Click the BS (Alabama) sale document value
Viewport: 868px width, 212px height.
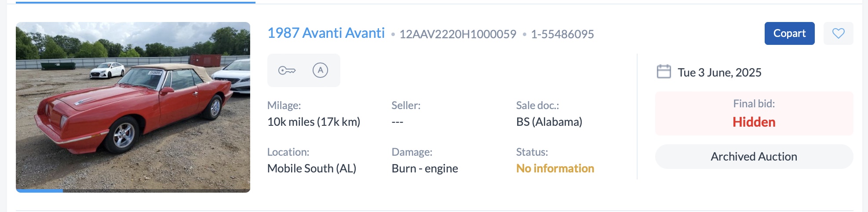[549, 122]
